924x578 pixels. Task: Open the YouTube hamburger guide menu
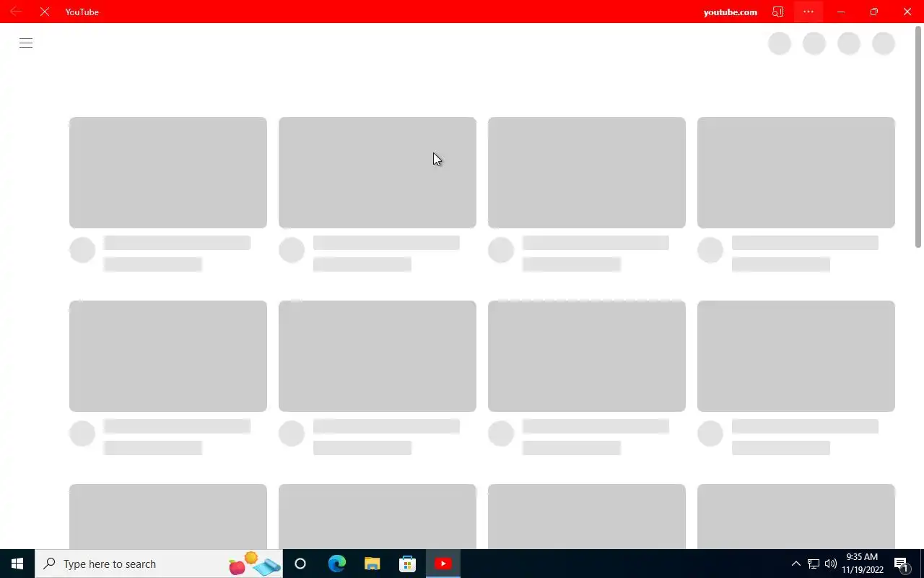pos(26,43)
